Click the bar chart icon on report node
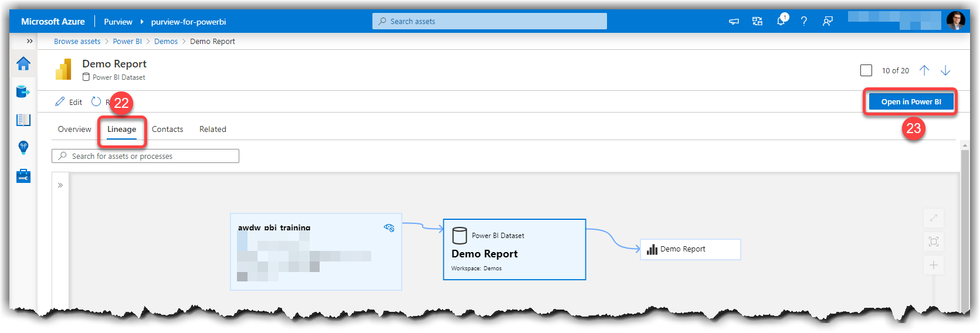980x333 pixels. point(652,249)
